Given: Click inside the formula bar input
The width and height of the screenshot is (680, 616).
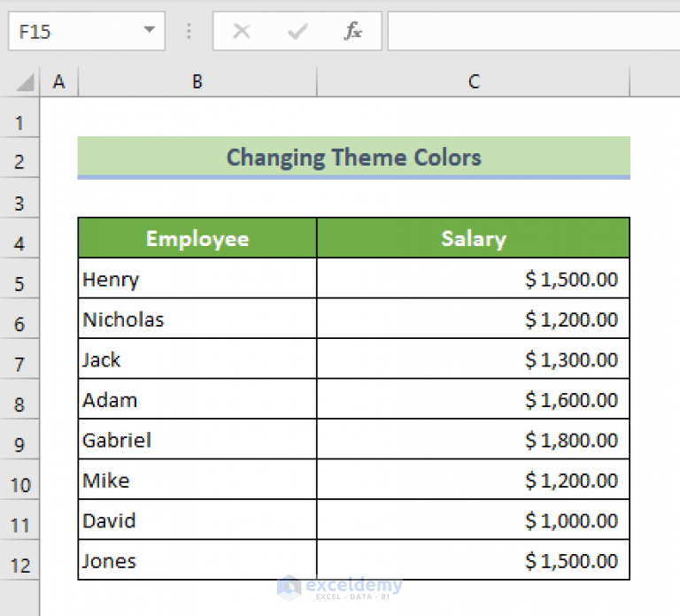Looking at the screenshot, I should [534, 31].
